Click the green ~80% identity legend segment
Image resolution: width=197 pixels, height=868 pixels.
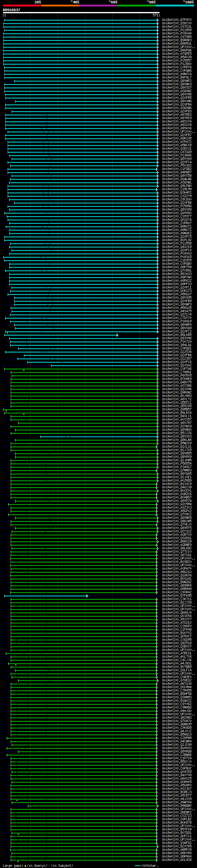click(x=137, y=6)
